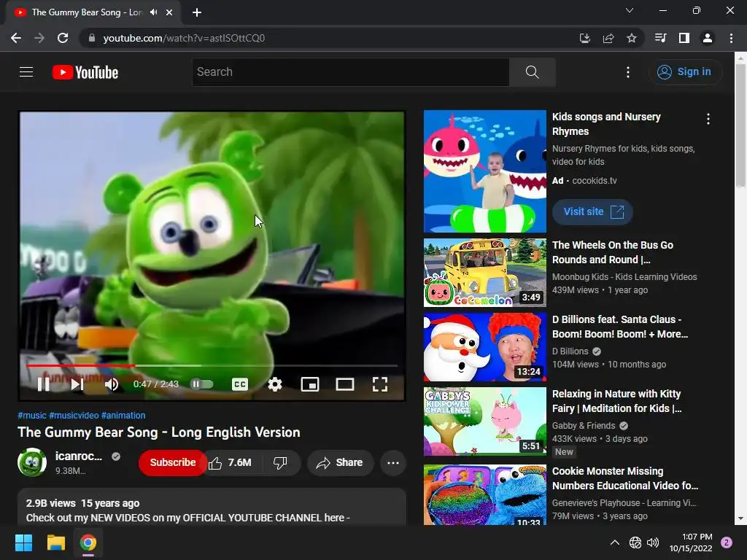Reload the YouTube page
The image size is (747, 560).
pyautogui.click(x=63, y=38)
